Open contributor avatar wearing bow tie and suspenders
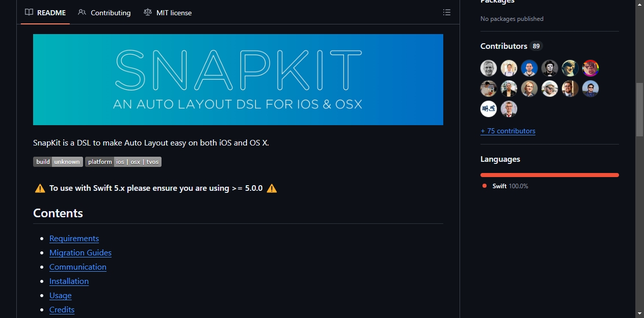This screenshot has width=644, height=318. 509,68
